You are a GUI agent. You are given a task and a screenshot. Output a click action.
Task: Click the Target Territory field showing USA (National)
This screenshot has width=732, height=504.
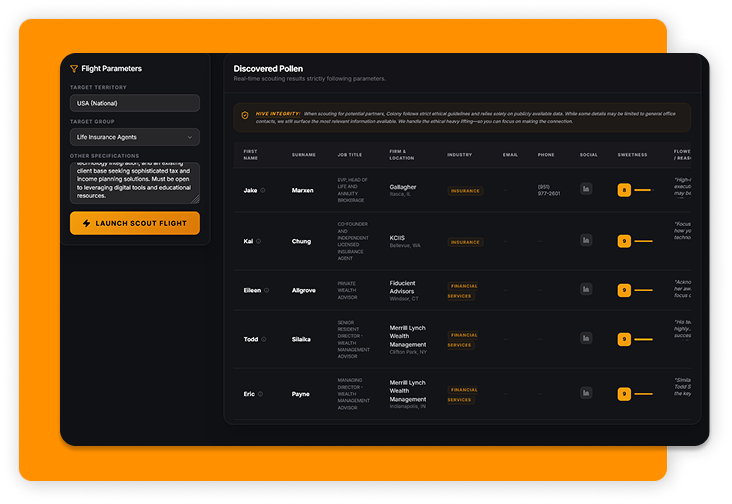(135, 103)
